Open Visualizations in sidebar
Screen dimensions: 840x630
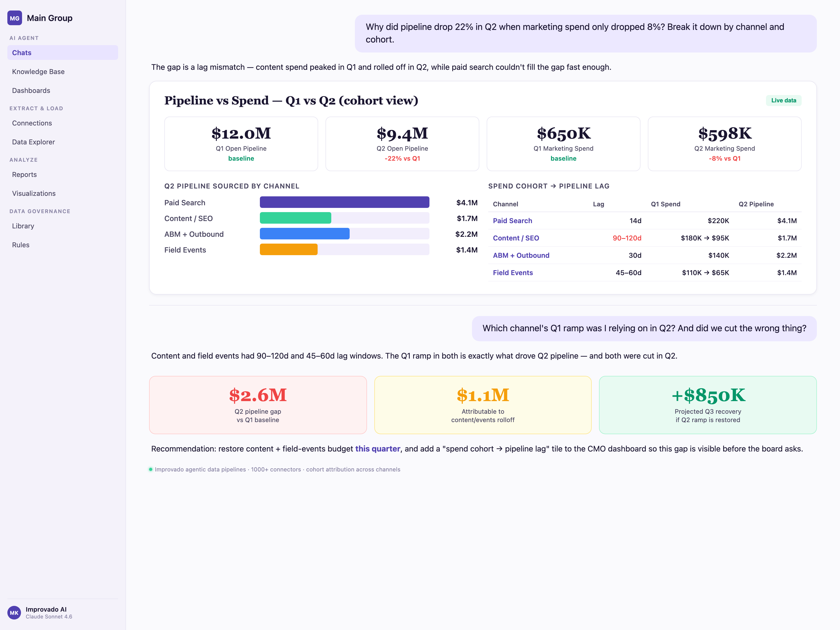pyautogui.click(x=63, y=193)
